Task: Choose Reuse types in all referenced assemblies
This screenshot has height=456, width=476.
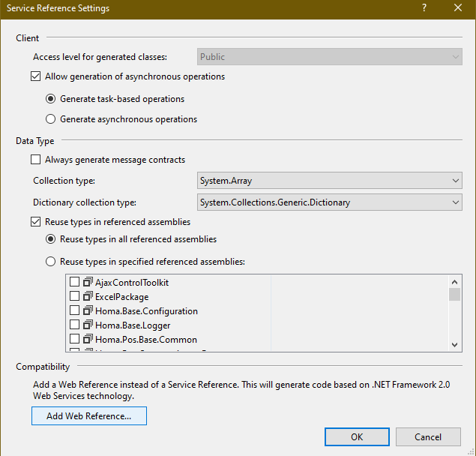Action: [50, 239]
